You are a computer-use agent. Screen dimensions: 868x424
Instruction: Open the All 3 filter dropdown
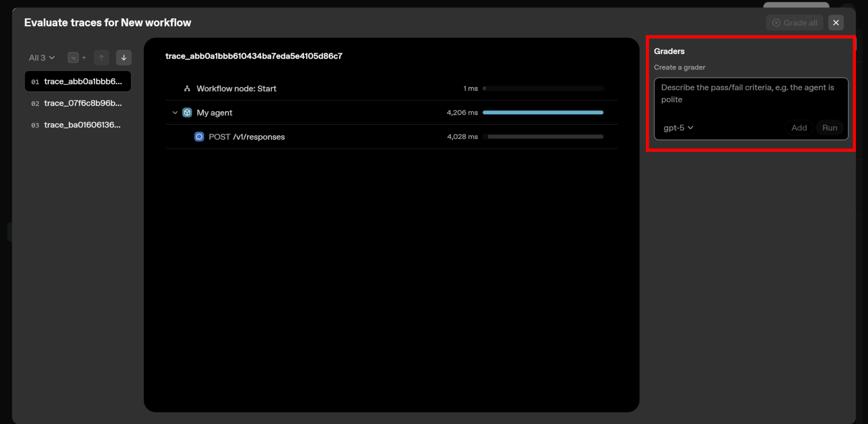42,58
